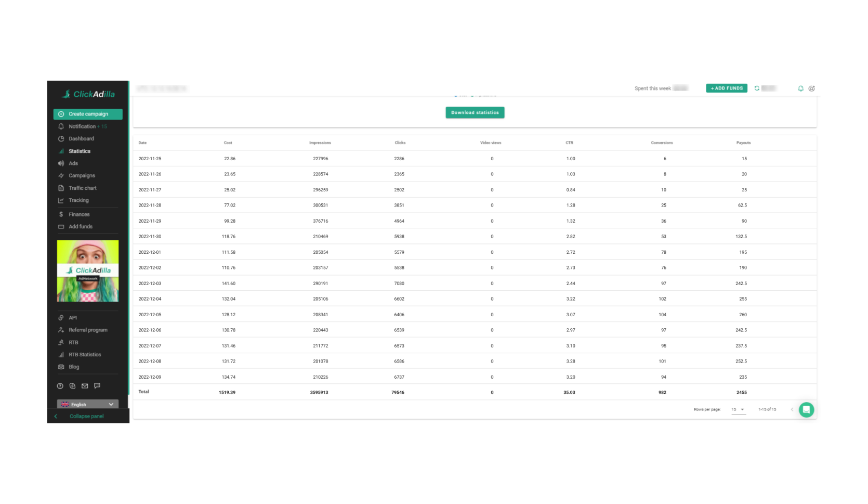Open the Tracking line-graph icon
The height and width of the screenshot is (504, 868).
61,200
